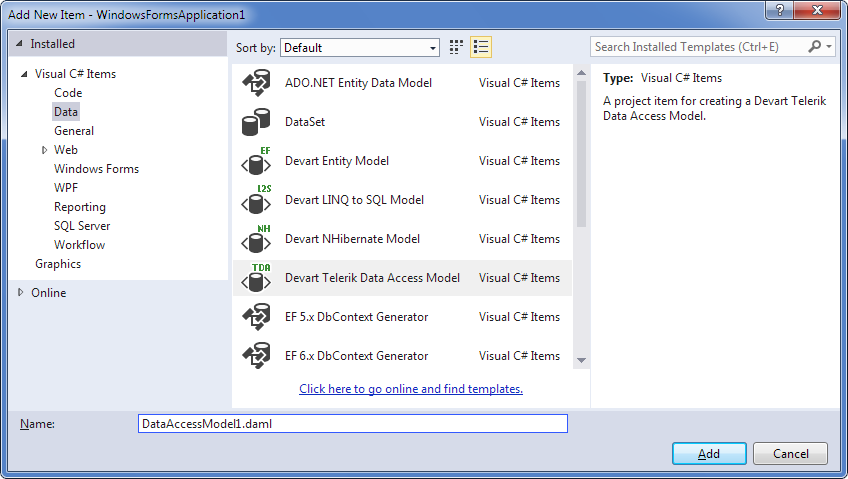Select the 'Devart Entity Model' row text
The image size is (848, 479).
click(x=337, y=161)
